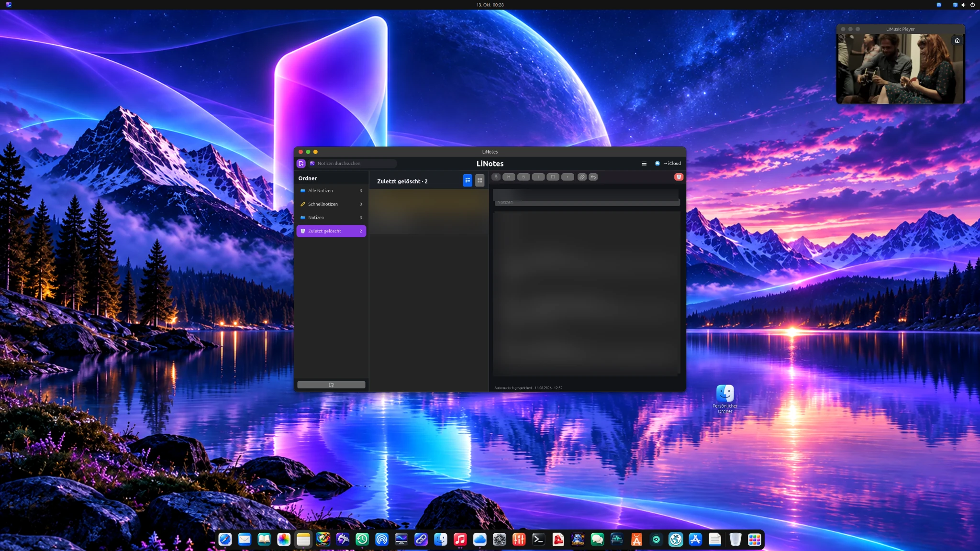Click the home icon in LiMusic Player
980x551 pixels.
pos(957,41)
